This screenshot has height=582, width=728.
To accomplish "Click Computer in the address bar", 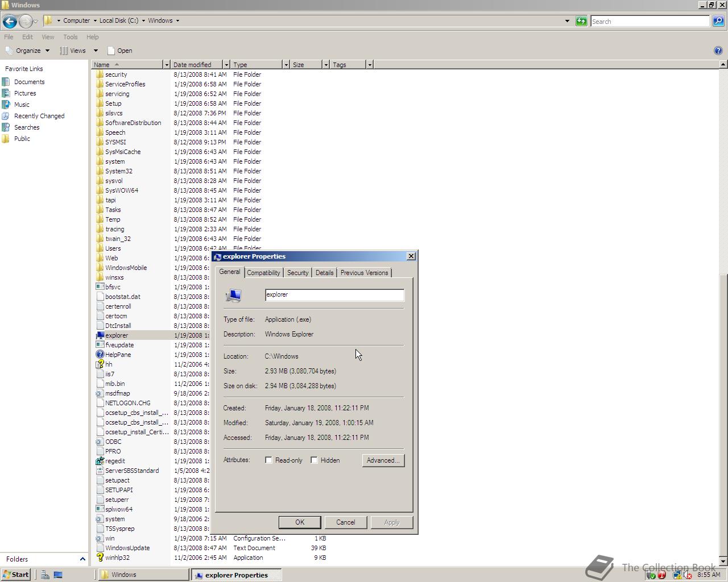I will (76, 20).
